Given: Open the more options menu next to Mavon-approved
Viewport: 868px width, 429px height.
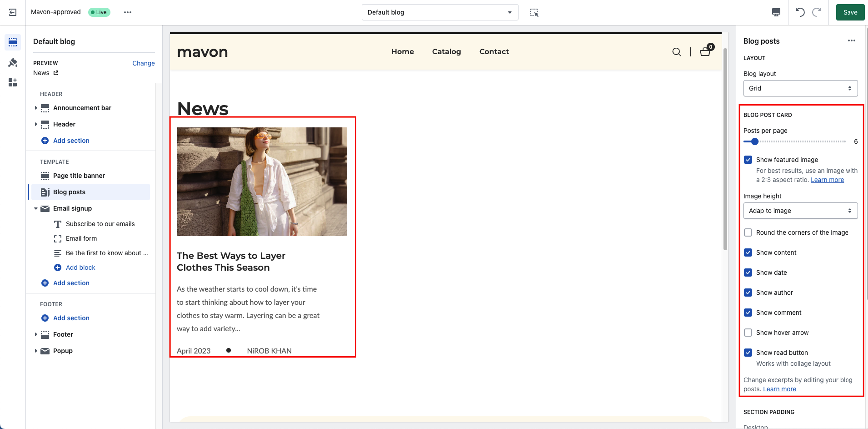Looking at the screenshot, I should point(127,12).
